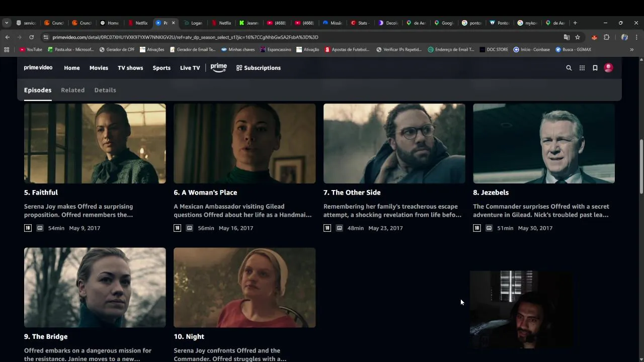Image resolution: width=644 pixels, height=362 pixels.
Task: Click the subtitles icon under A Woman's Place
Action: (189, 228)
